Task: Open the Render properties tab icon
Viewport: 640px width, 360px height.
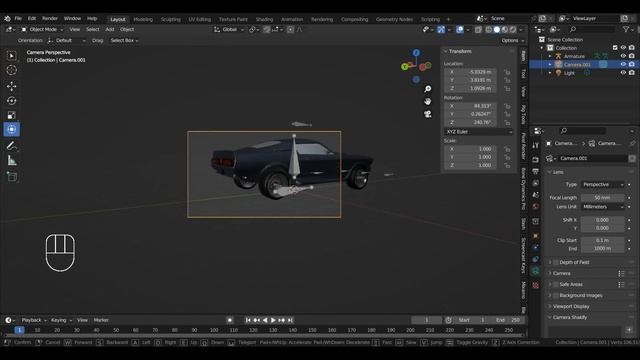Action: [536, 159]
